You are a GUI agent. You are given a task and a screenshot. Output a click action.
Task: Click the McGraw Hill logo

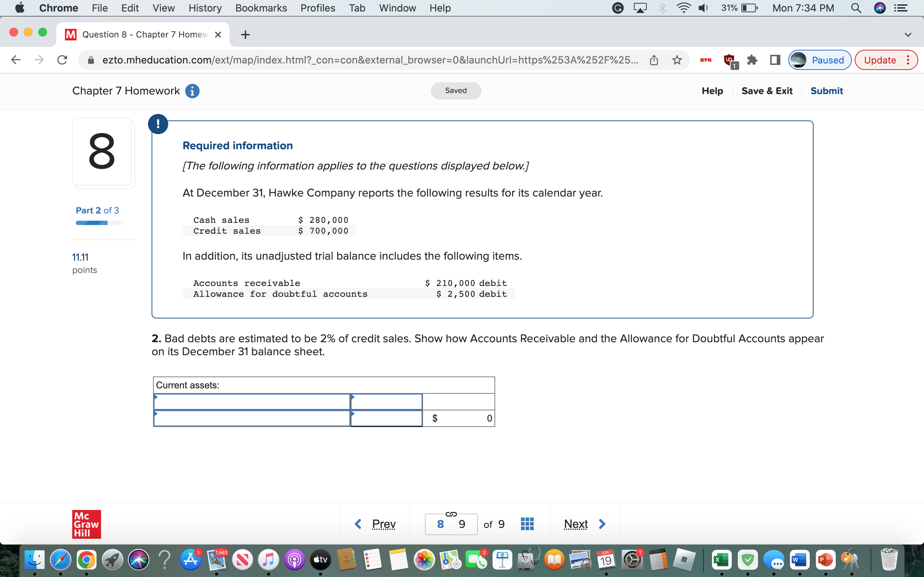(x=86, y=524)
